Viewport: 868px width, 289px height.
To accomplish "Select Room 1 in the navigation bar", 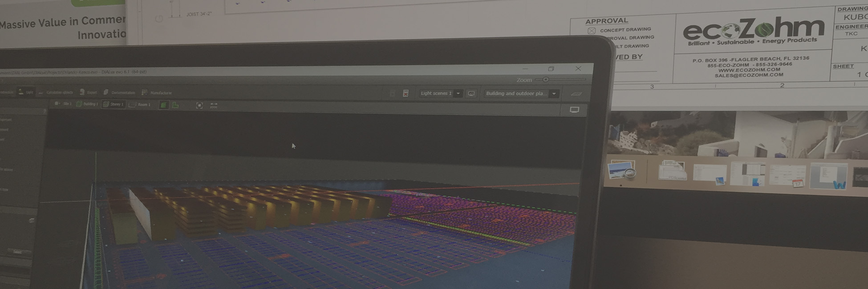I will (140, 104).
